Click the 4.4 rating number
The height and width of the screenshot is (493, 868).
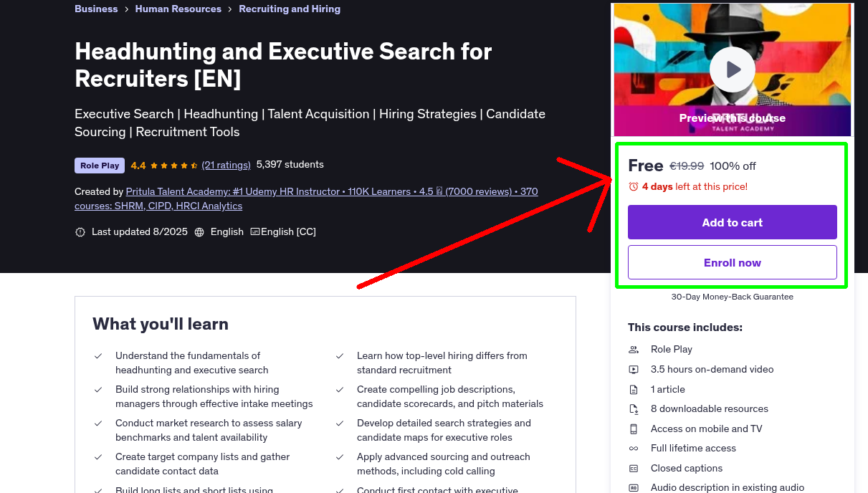click(x=138, y=166)
